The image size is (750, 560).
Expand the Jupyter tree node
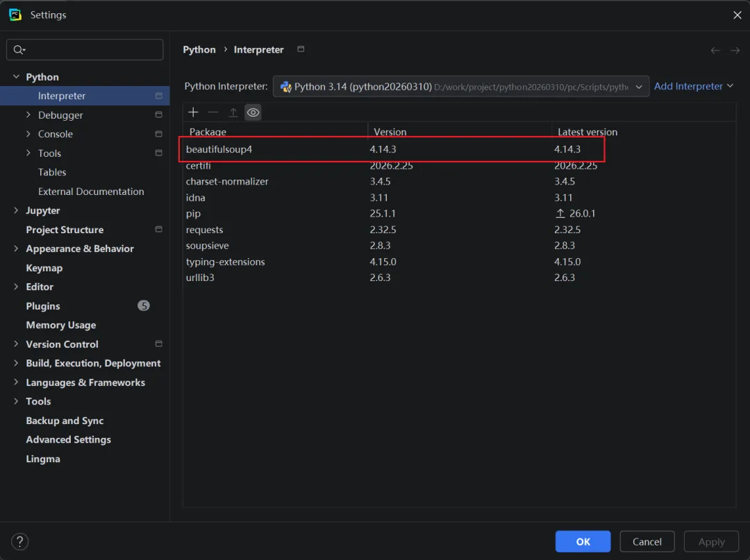[16, 210]
